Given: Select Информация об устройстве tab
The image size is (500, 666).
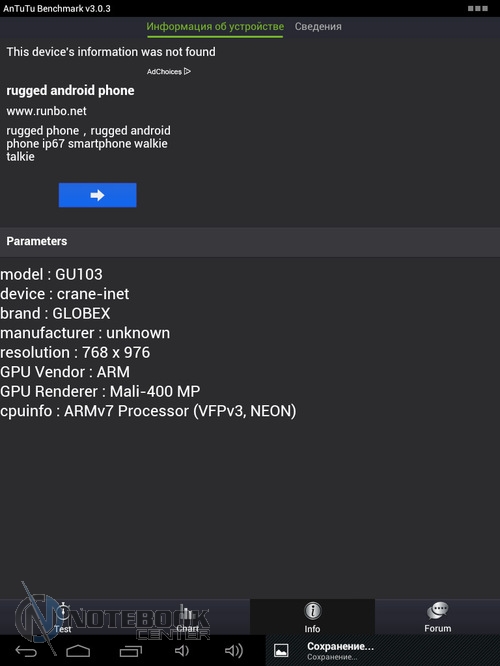Looking at the screenshot, I should click(x=215, y=26).
